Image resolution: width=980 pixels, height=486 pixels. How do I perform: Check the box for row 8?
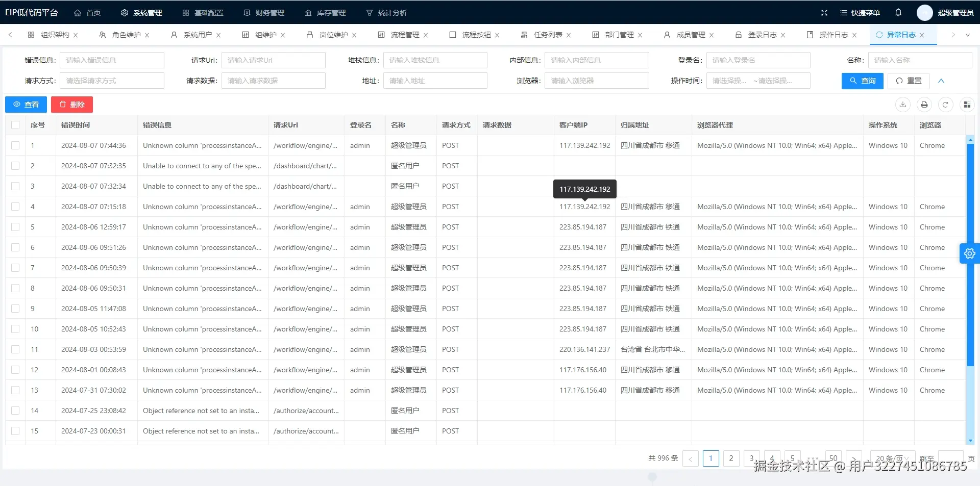coord(15,288)
